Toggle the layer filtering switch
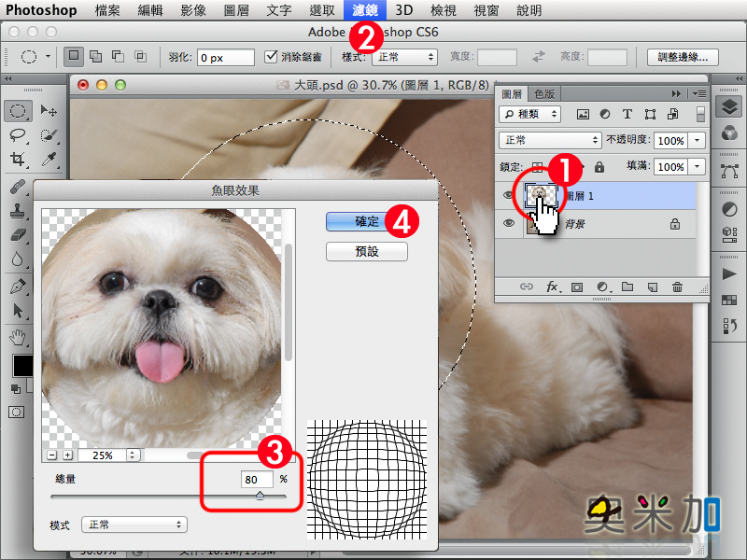The image size is (747, 560). [699, 114]
